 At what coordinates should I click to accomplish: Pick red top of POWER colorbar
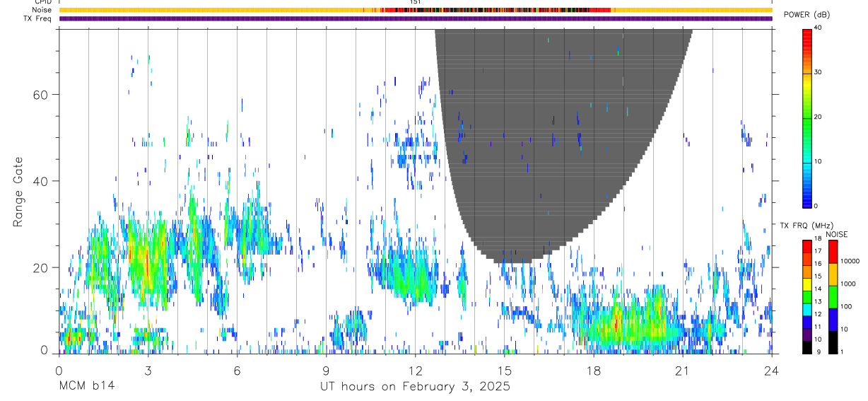(807, 35)
